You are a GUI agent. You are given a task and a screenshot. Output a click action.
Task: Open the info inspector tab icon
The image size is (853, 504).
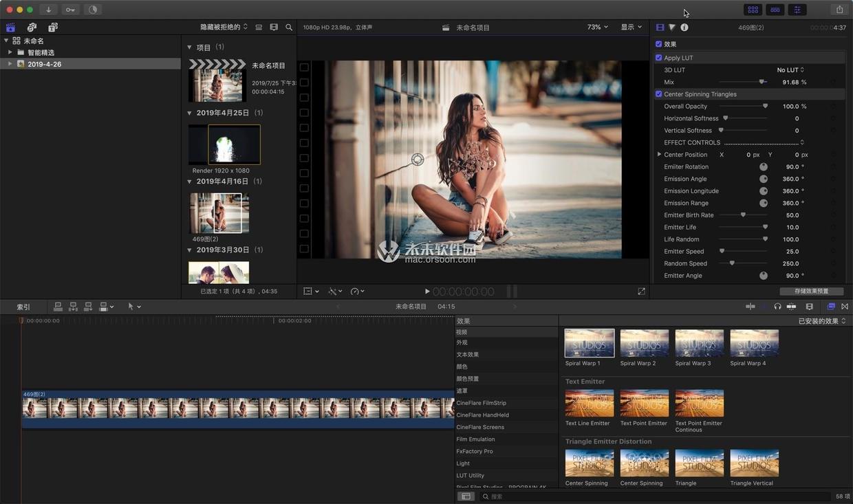pyautogui.click(x=684, y=28)
